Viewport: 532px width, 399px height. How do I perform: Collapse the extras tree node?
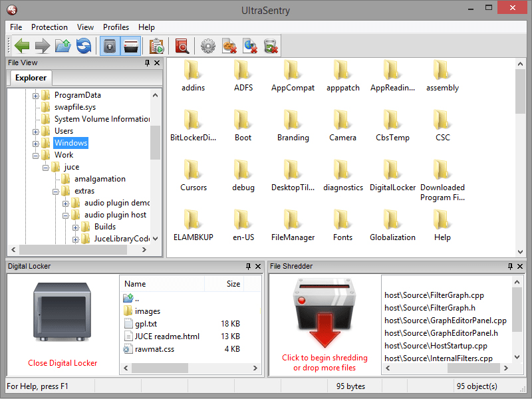coord(56,192)
